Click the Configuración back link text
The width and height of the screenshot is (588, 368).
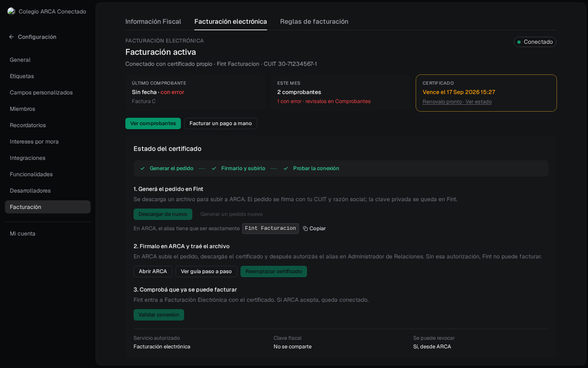pyautogui.click(x=37, y=37)
